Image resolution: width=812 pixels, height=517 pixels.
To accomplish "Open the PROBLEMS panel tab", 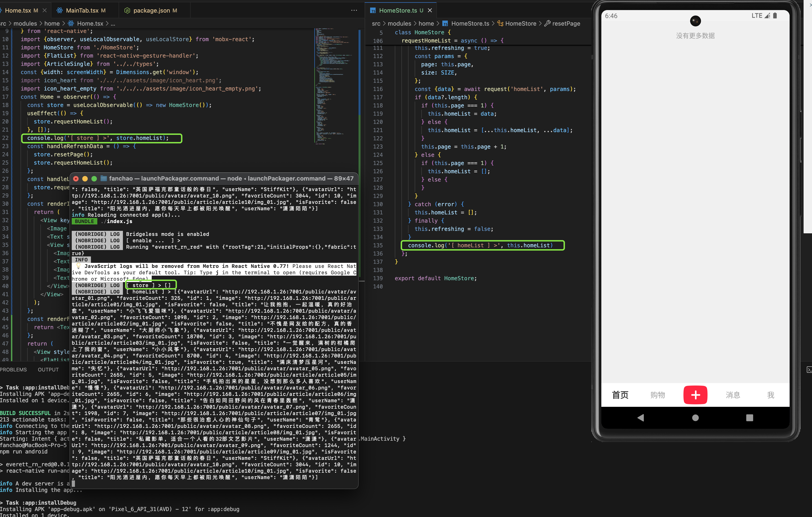I will pyautogui.click(x=13, y=369).
